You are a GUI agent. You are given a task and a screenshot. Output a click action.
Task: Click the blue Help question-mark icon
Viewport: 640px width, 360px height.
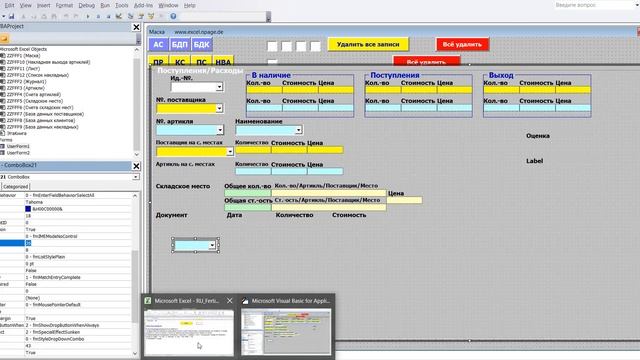coord(173,16)
